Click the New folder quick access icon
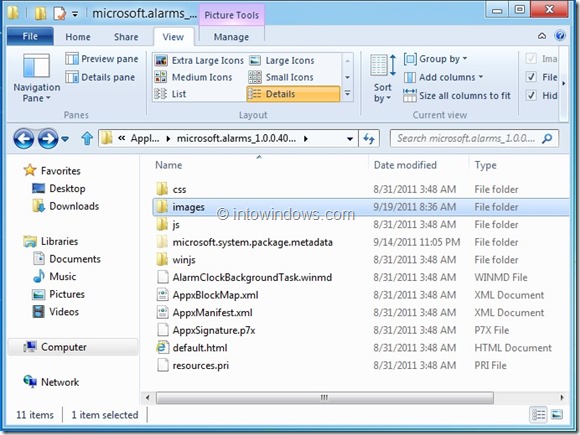The height and width of the screenshot is (435, 580). pyautogui.click(x=40, y=13)
